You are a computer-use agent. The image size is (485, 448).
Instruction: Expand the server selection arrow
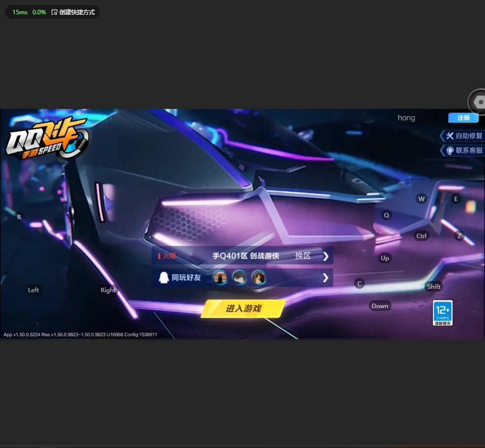pyautogui.click(x=325, y=256)
